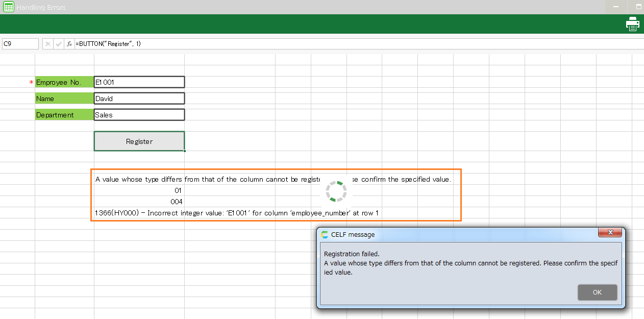This screenshot has width=644, height=319.
Task: Click the fx function icon
Action: (69, 44)
